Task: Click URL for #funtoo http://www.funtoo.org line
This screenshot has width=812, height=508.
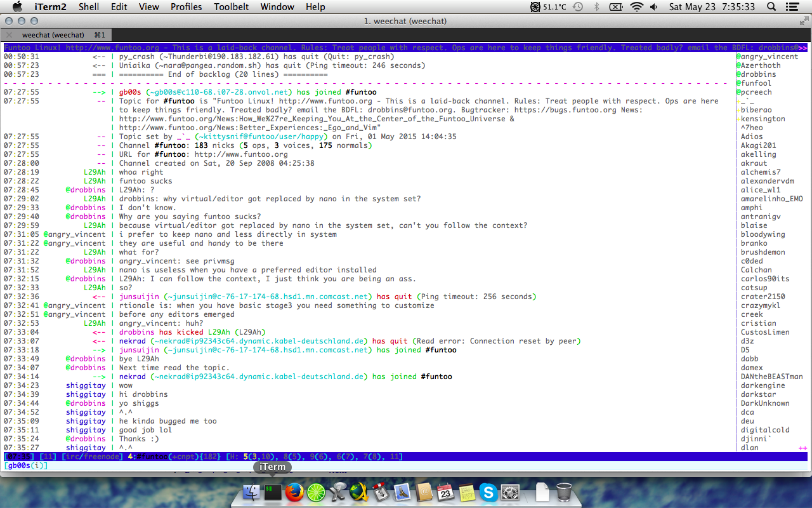Action: click(203, 154)
